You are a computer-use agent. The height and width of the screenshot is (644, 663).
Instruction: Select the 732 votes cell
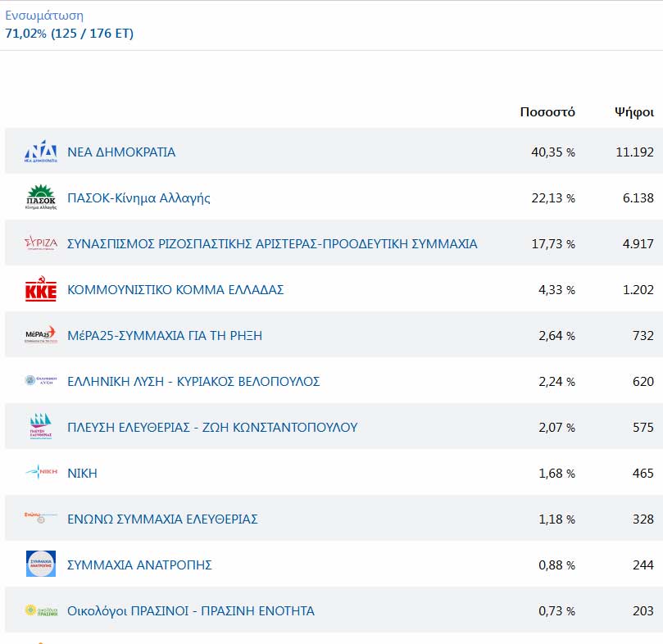coord(643,335)
